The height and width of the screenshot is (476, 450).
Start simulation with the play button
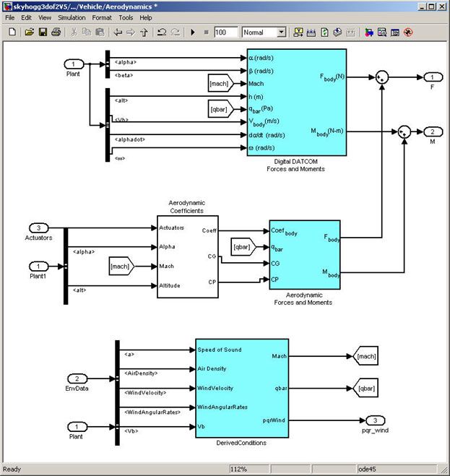193,33
